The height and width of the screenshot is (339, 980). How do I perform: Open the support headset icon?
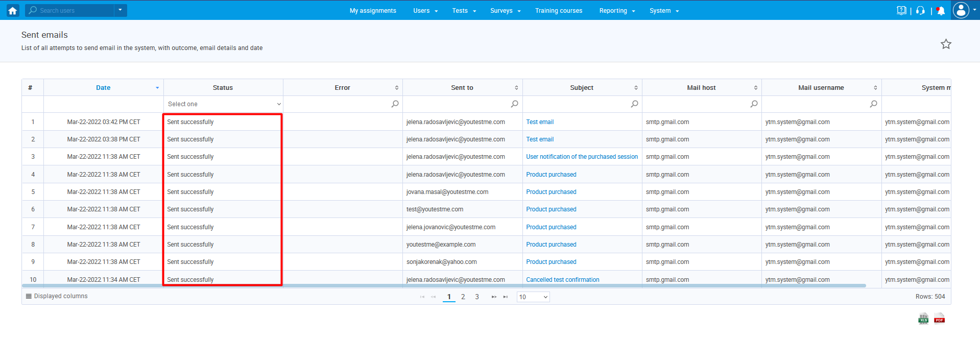click(x=920, y=11)
